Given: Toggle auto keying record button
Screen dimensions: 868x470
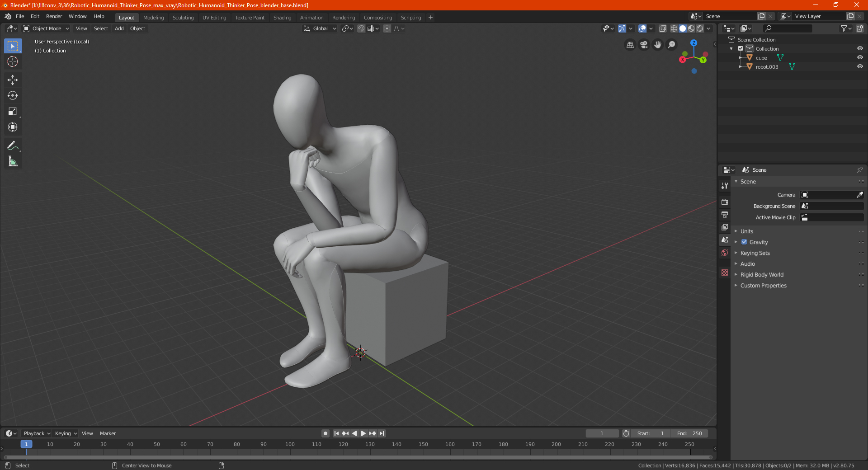Looking at the screenshot, I should pyautogui.click(x=325, y=433).
